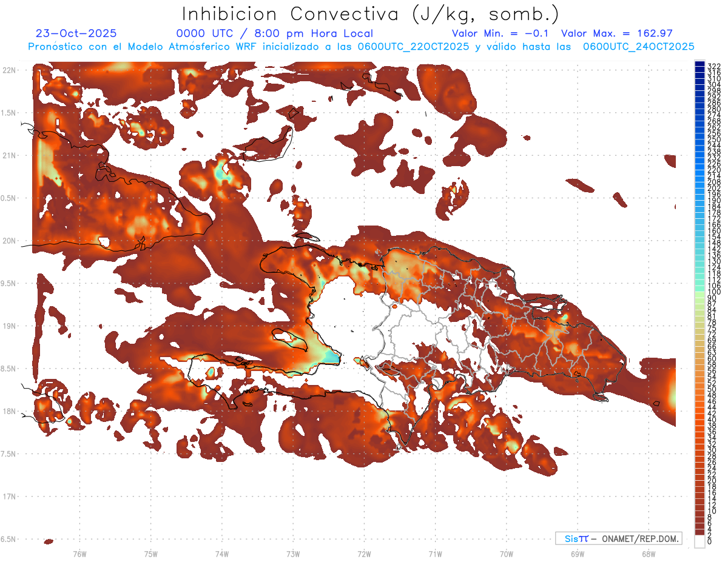Click the '75W' longitude label
The image size is (728, 562).
pos(150,554)
